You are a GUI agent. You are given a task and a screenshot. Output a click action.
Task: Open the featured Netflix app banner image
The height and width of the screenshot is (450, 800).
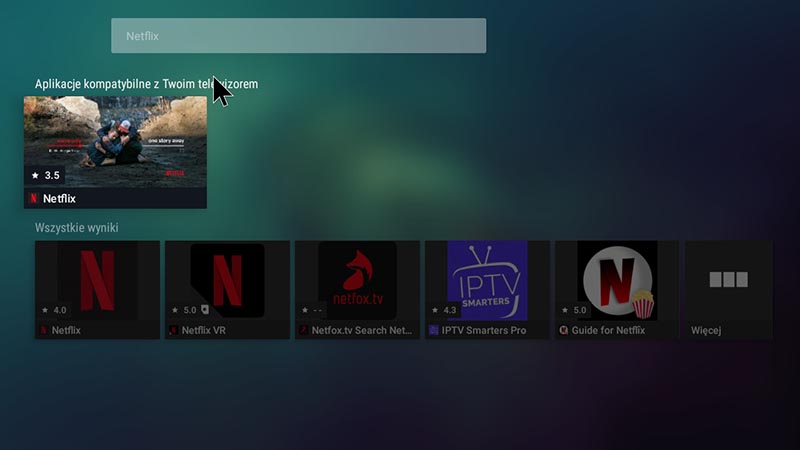pyautogui.click(x=115, y=142)
